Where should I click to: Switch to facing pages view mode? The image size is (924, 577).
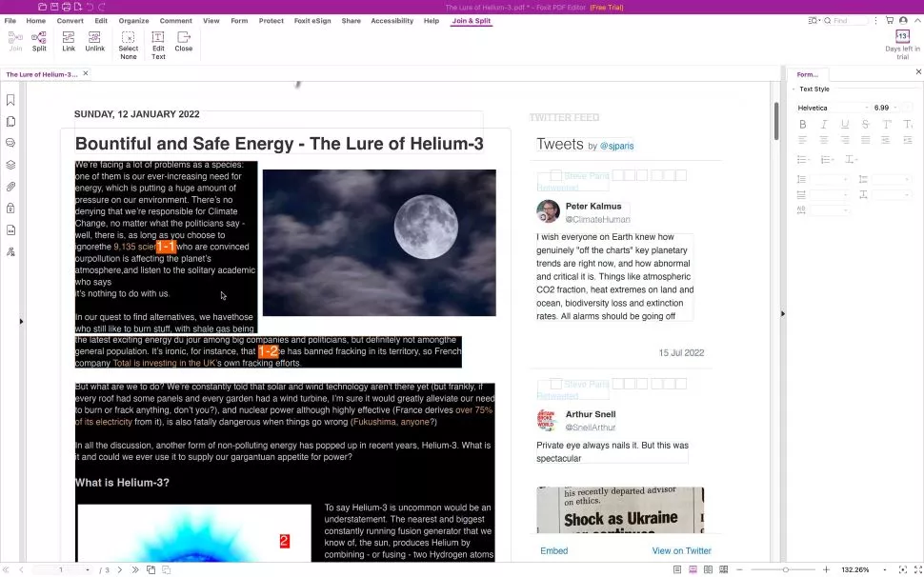(x=708, y=569)
